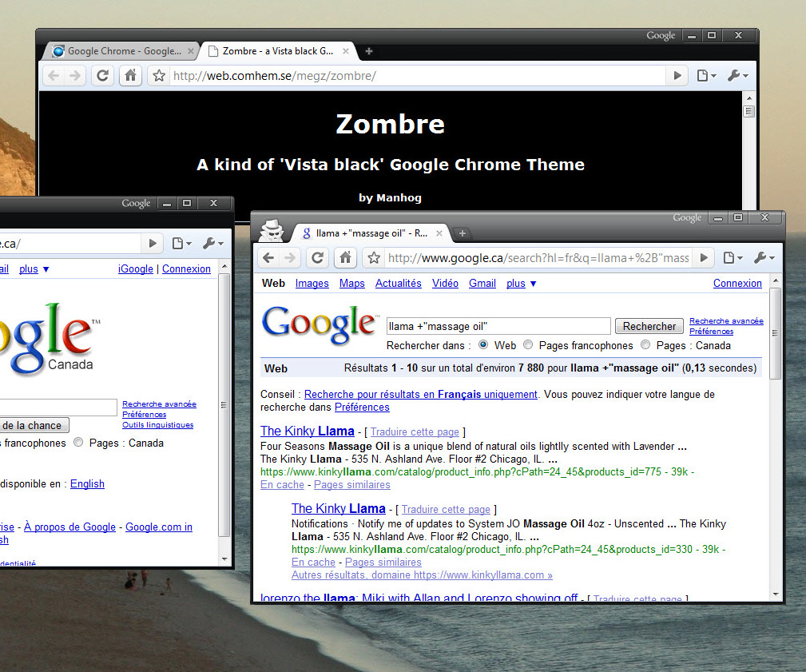Click the Google logo on the results page
This screenshot has width=806, height=672.
click(319, 324)
